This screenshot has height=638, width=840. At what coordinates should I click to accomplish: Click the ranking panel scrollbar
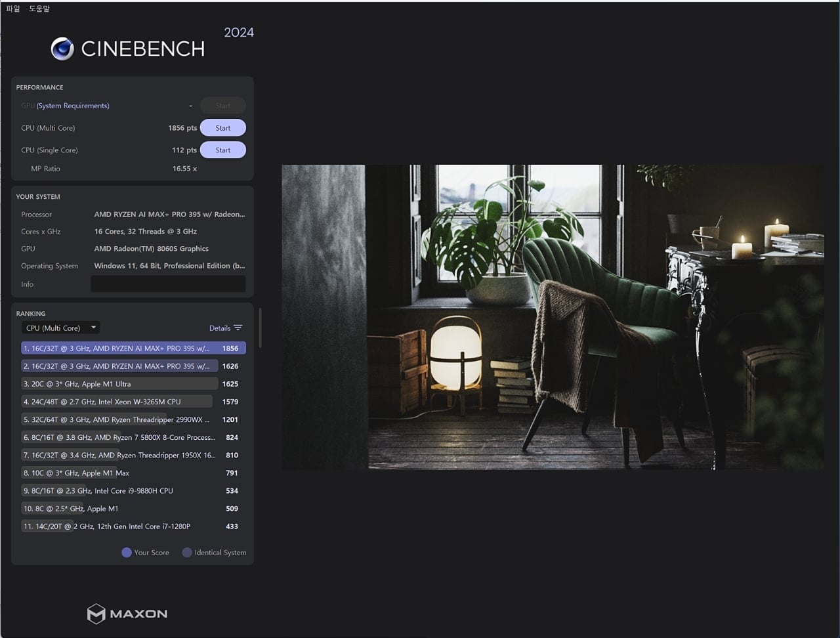[x=261, y=328]
